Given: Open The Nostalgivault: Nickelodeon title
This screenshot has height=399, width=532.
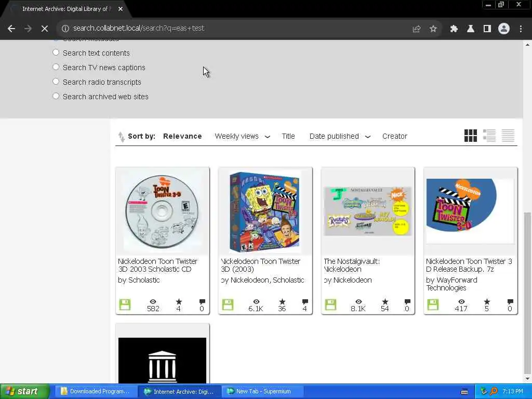Looking at the screenshot, I should point(352,265).
